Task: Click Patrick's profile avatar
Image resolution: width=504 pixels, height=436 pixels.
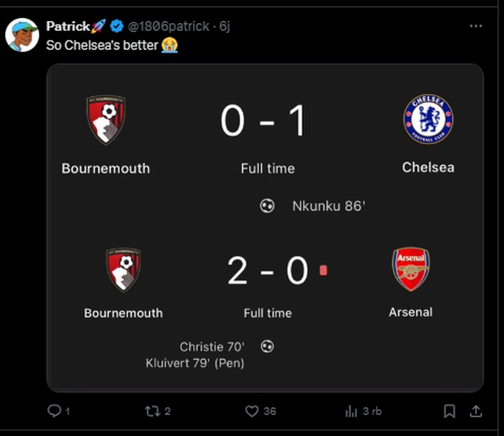Action: (22, 35)
